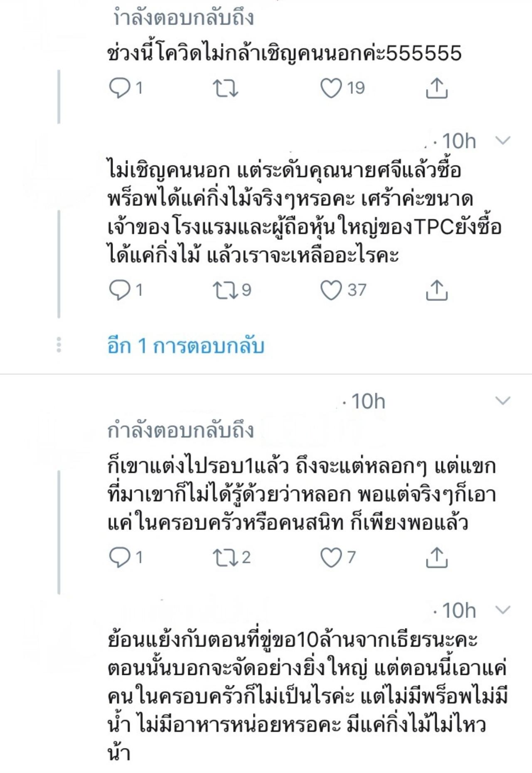Share the tweet with 37 likes
This screenshot has width=532, height=773.
(x=436, y=290)
